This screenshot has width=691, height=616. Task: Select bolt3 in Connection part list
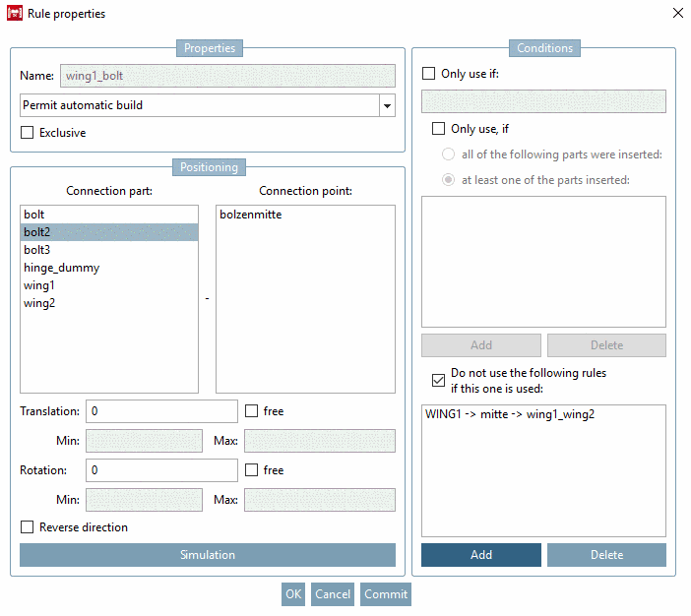[x=36, y=250]
